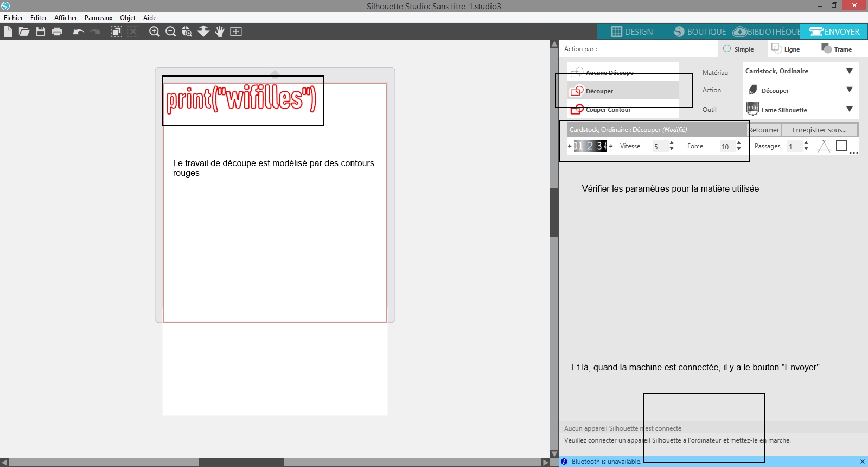Increase Passages value with up arrow
The image size is (868, 467).
tap(806, 143)
